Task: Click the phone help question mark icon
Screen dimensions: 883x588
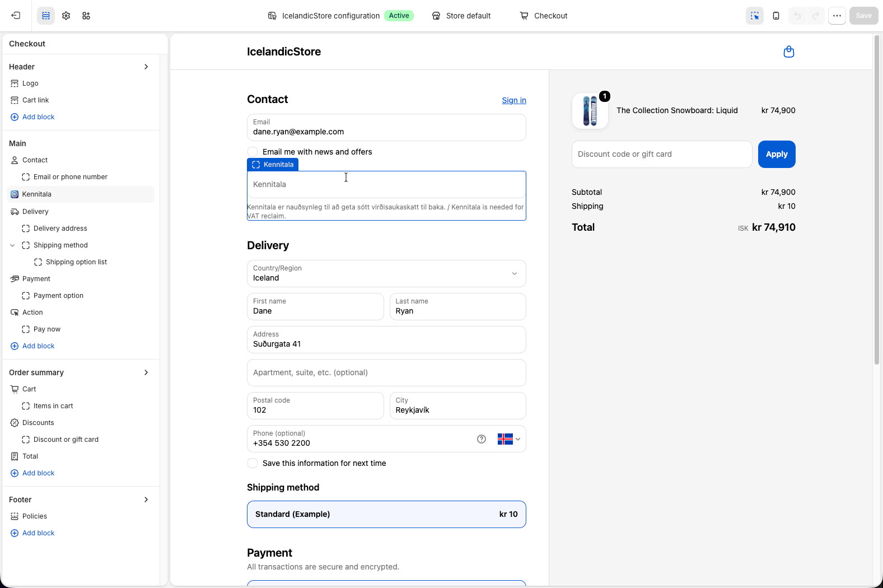Action: tap(482, 439)
